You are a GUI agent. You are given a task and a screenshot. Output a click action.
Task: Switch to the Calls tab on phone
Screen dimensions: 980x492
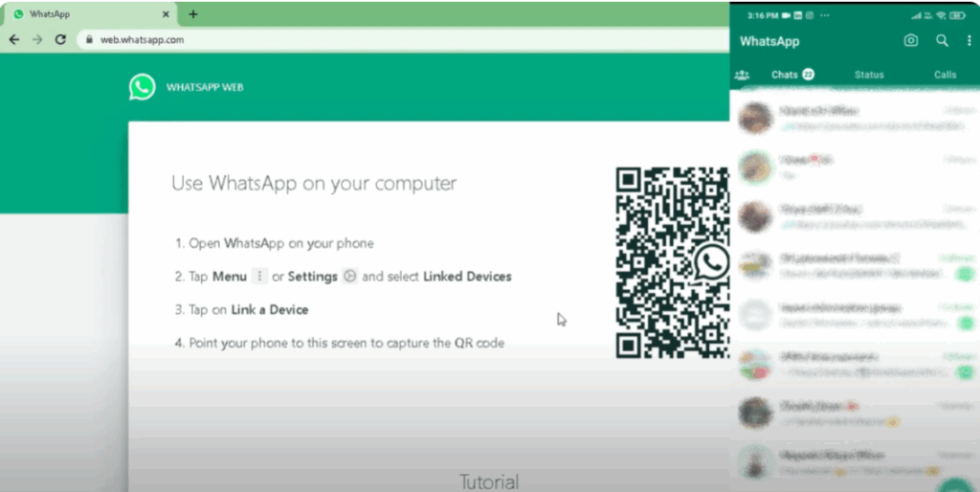pyautogui.click(x=945, y=75)
